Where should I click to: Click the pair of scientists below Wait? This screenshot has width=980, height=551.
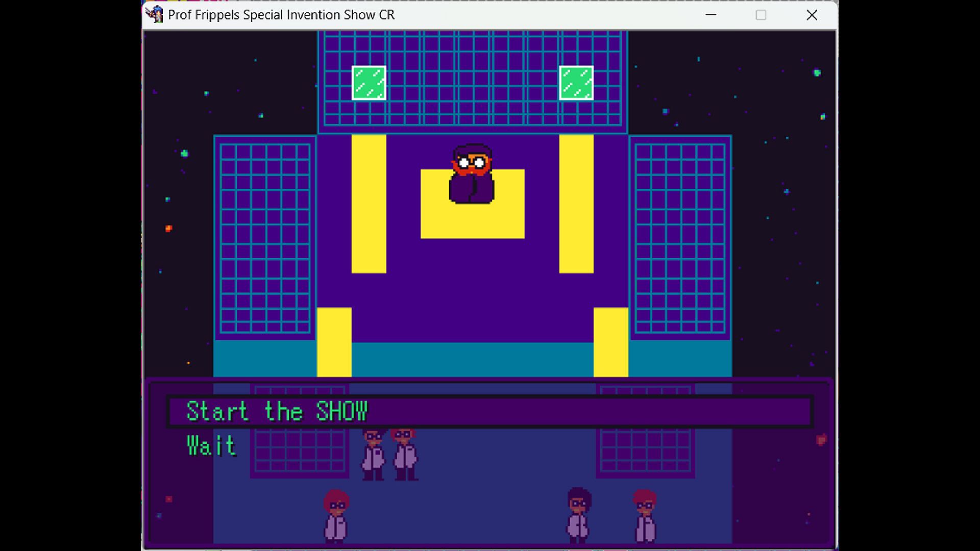[389, 454]
